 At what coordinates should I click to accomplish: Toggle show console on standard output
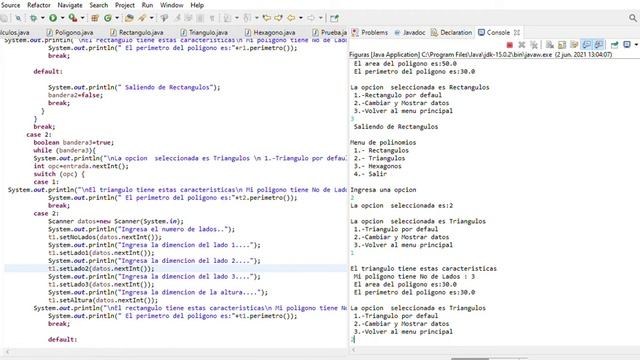(587, 45)
